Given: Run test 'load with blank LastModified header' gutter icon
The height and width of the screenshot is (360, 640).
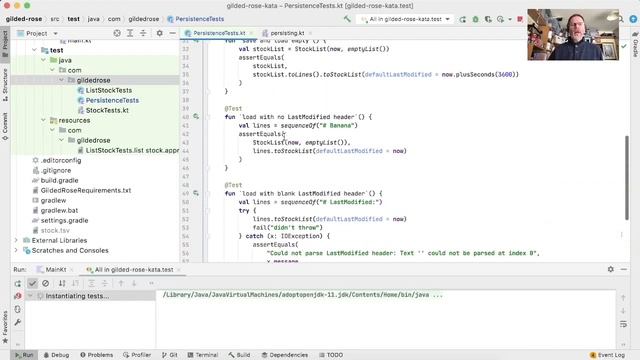Looking at the screenshot, I should click(196, 193).
